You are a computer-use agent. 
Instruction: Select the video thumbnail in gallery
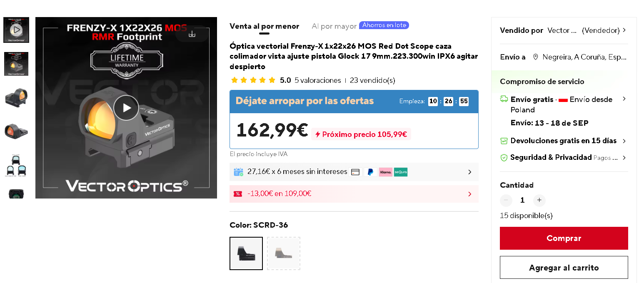tap(16, 30)
